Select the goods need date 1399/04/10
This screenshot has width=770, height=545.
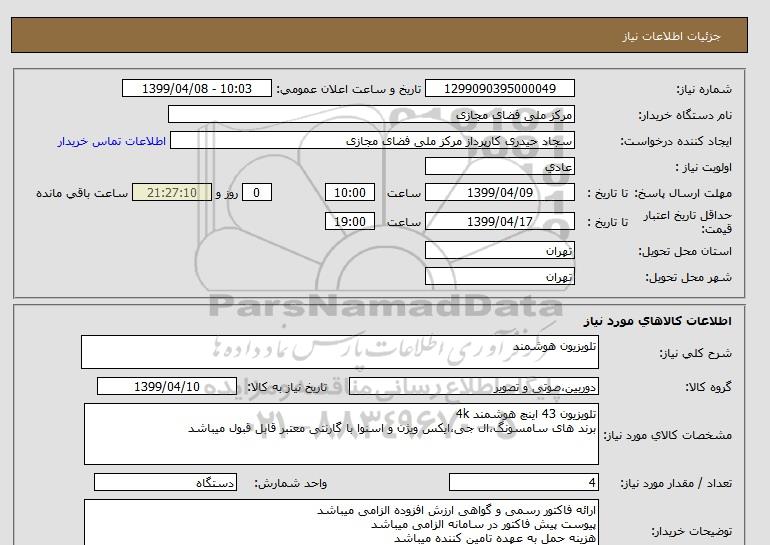pos(167,386)
